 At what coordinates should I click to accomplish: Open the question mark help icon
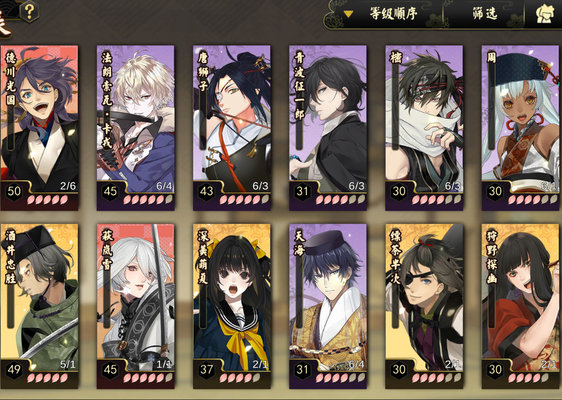point(29,11)
